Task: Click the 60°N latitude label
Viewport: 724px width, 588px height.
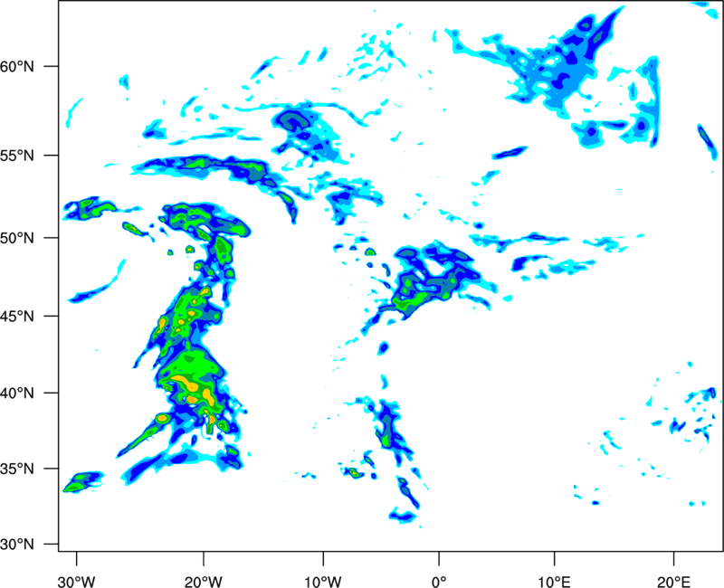Action: pyautogui.click(x=17, y=67)
